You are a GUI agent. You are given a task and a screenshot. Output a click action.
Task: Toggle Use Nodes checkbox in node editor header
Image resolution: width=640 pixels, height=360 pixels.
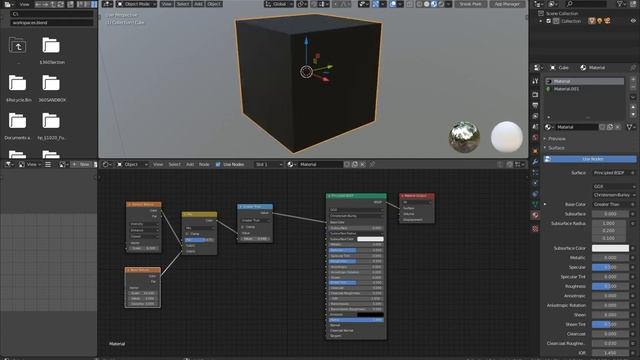(218, 164)
